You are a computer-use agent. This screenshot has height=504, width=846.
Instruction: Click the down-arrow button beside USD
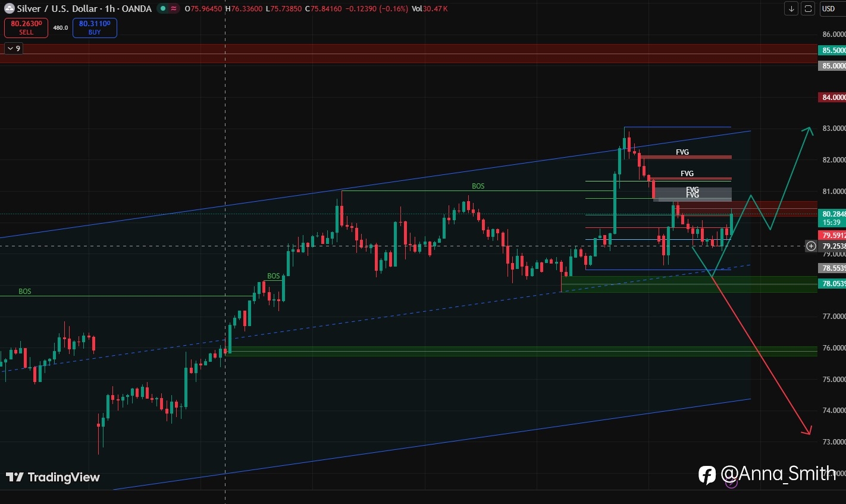(x=791, y=9)
